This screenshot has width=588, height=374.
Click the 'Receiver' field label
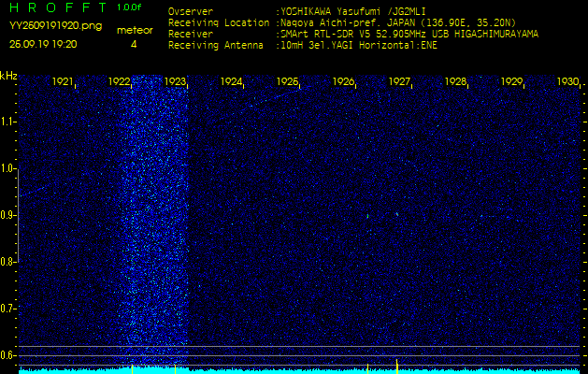pyautogui.click(x=191, y=35)
